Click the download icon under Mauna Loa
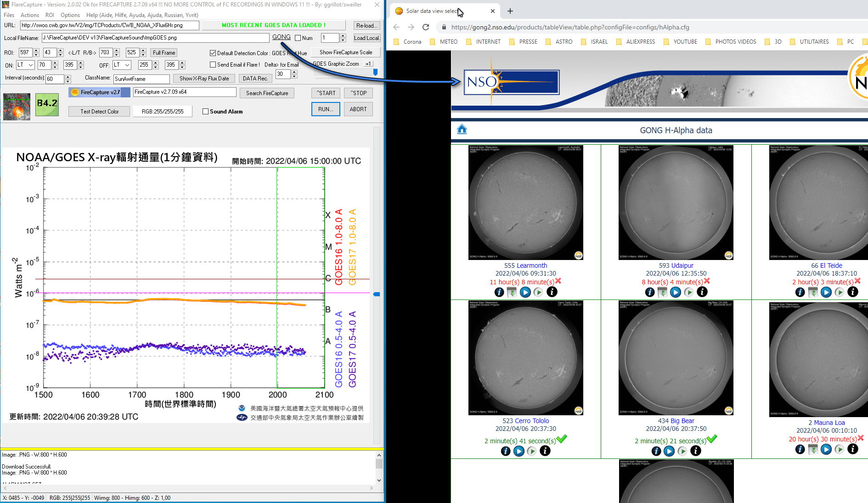Image resolution: width=868 pixels, height=503 pixels. tap(813, 449)
